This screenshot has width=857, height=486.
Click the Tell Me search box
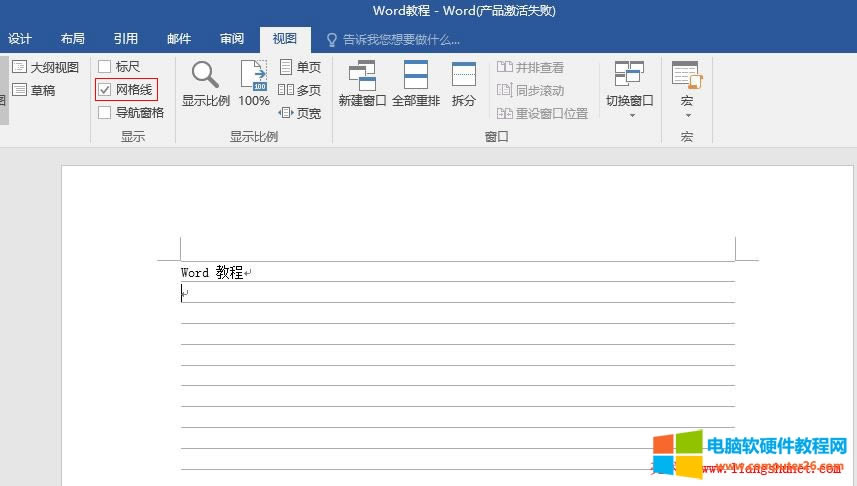click(x=400, y=40)
